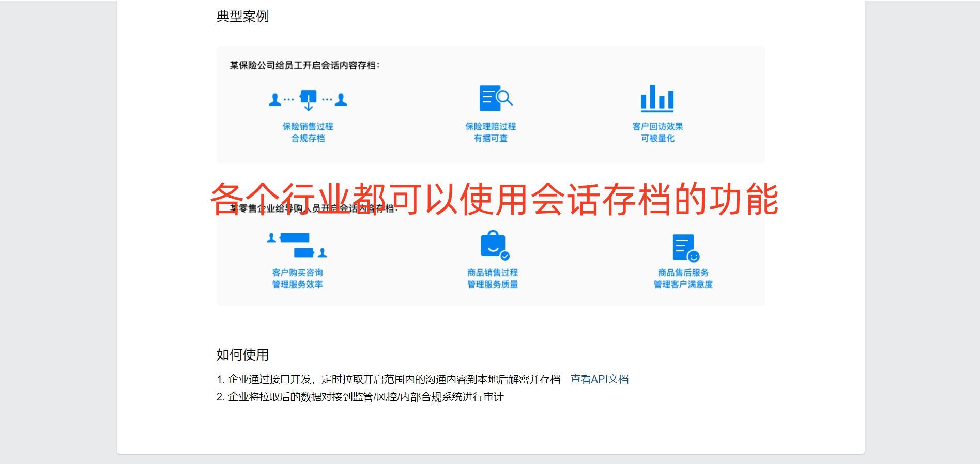The width and height of the screenshot is (980, 464).
Task: Select the 客户回访效果 可被量化 caption
Action: click(657, 132)
